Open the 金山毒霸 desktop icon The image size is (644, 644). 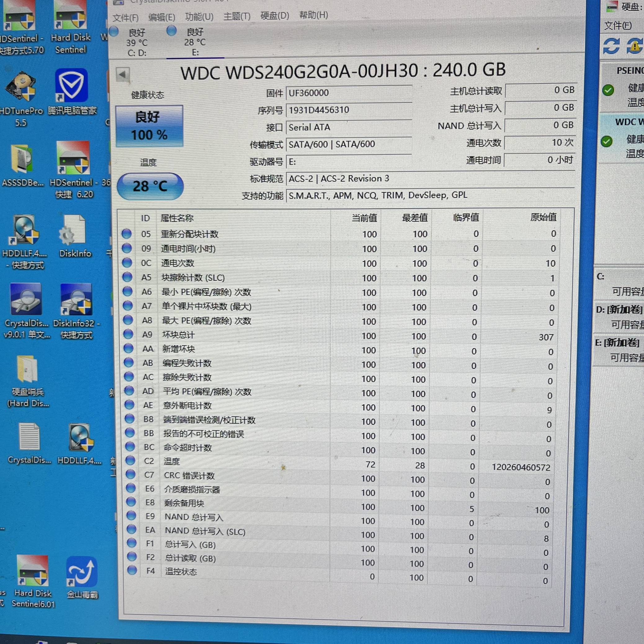[82, 578]
